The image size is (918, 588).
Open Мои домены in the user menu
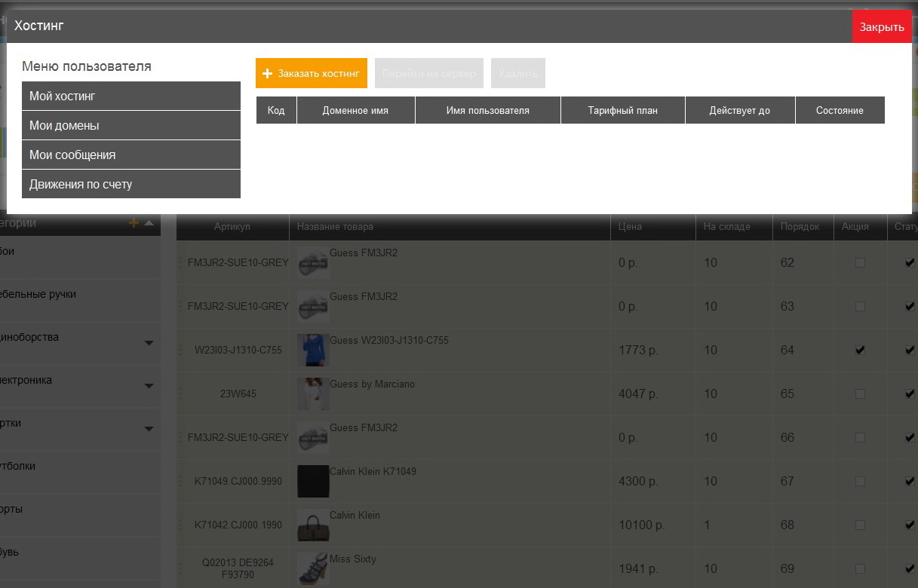131,126
